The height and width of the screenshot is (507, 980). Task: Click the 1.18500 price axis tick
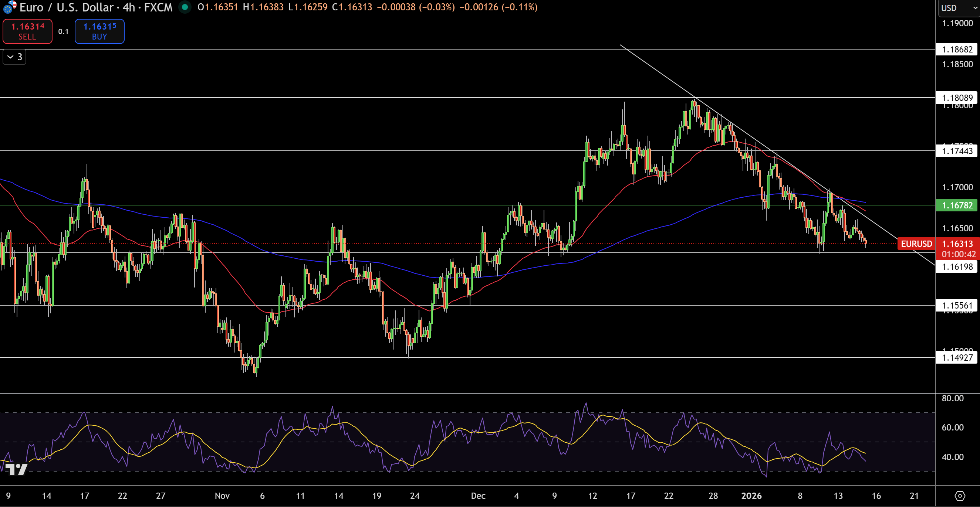957,64
